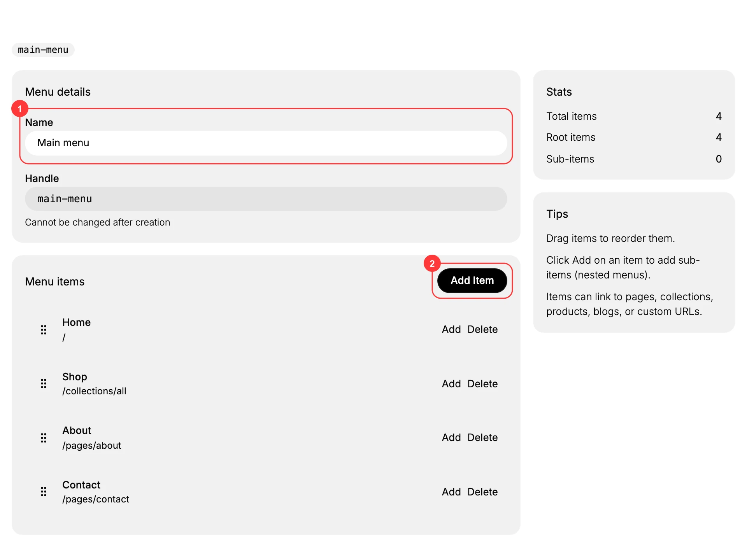Delete the Contact menu item
Screen dimensions: 747x560
tap(482, 492)
